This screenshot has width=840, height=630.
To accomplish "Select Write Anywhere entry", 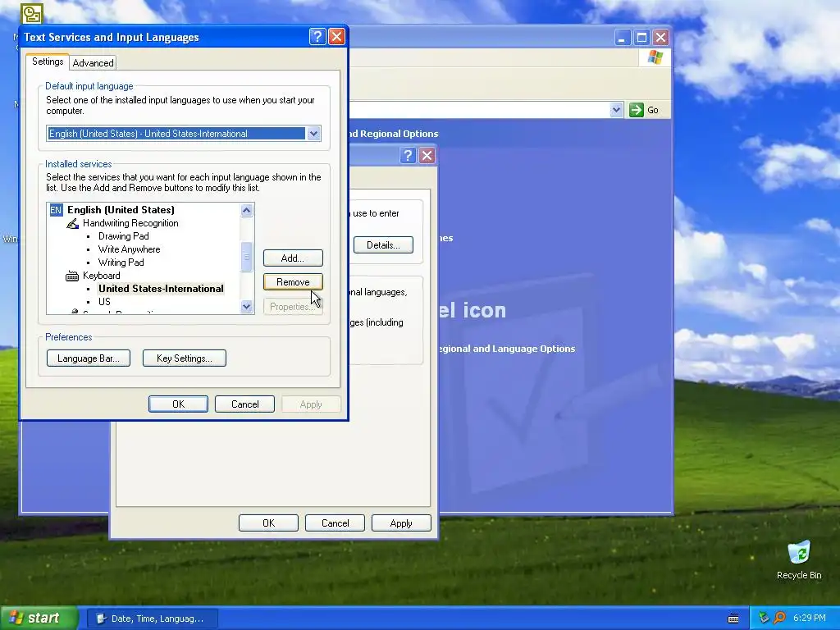I will pyautogui.click(x=129, y=249).
